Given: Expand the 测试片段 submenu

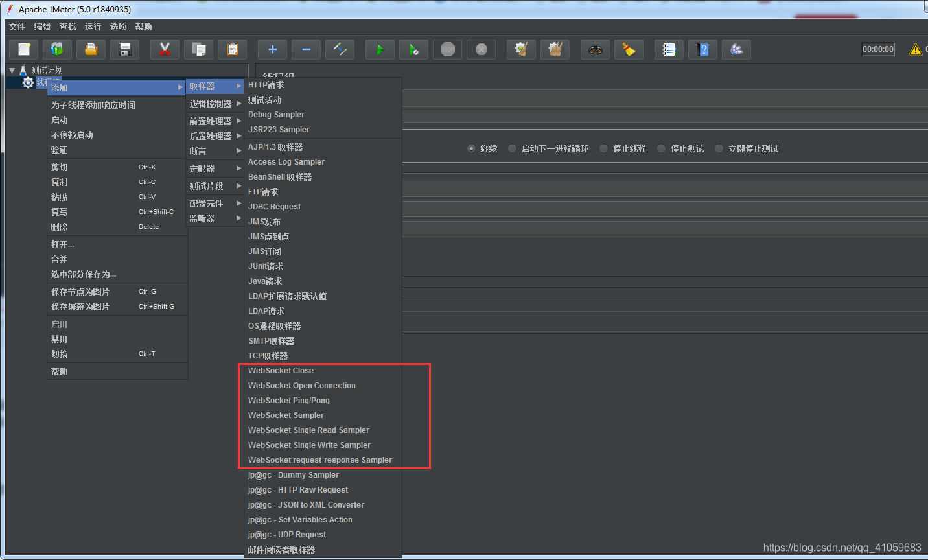Looking at the screenshot, I should 215,186.
